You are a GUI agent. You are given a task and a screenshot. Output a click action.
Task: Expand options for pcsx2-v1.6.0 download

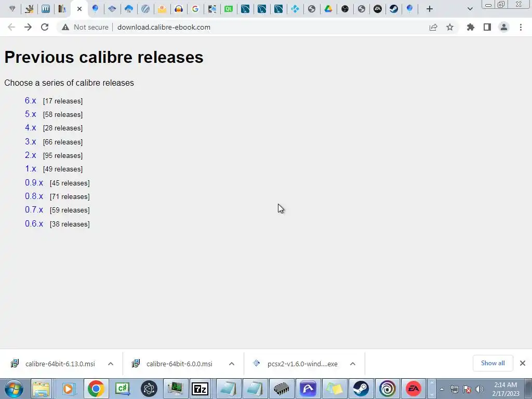point(353,364)
